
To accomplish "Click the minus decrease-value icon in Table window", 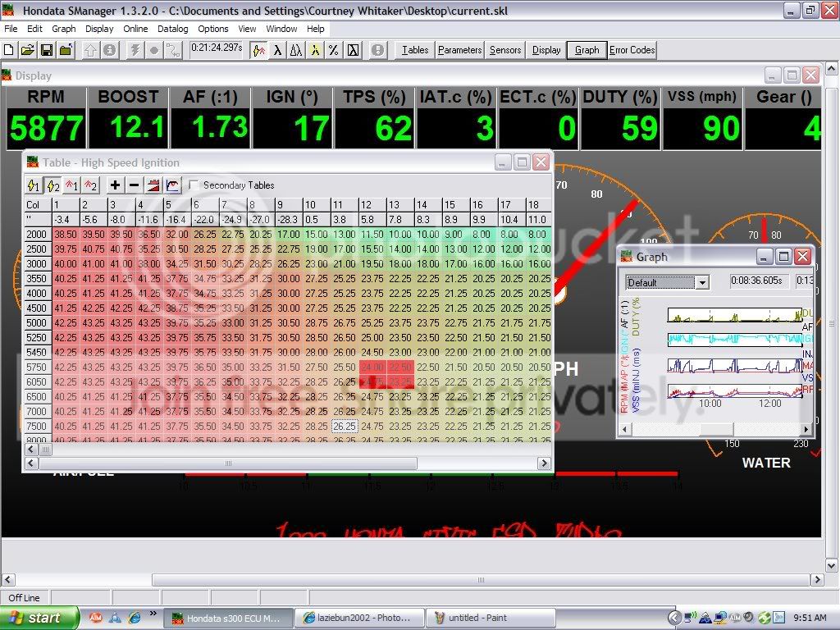I will coord(134,185).
